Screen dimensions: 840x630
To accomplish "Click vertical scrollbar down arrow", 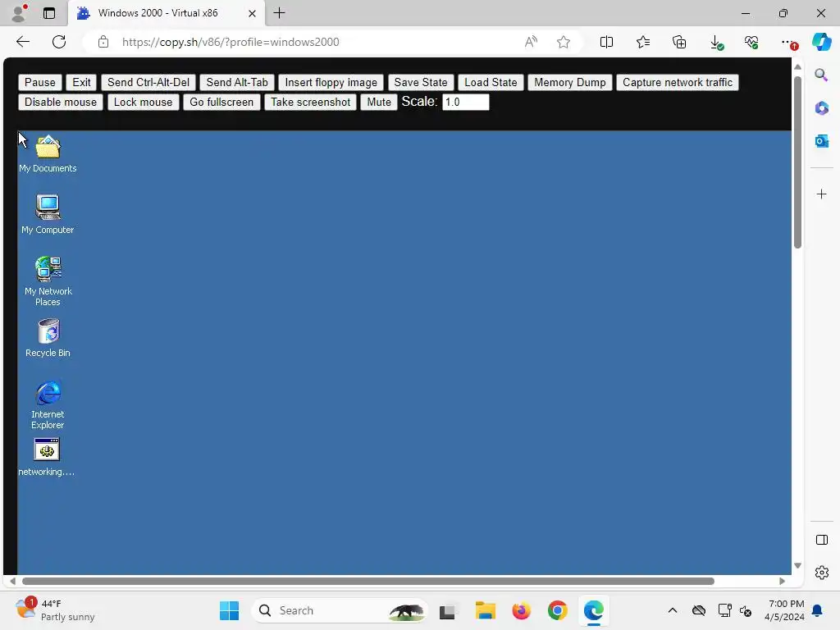I will 797,566.
